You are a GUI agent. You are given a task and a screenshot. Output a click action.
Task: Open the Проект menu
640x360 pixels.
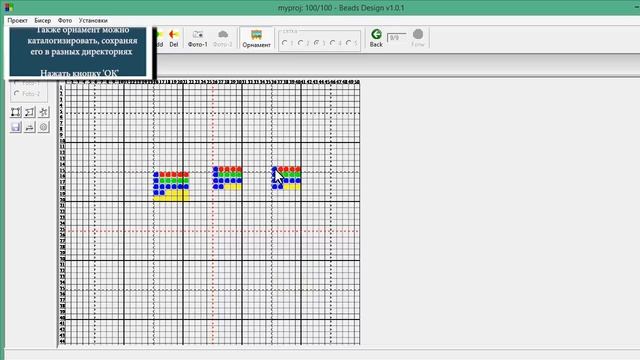(x=17, y=20)
